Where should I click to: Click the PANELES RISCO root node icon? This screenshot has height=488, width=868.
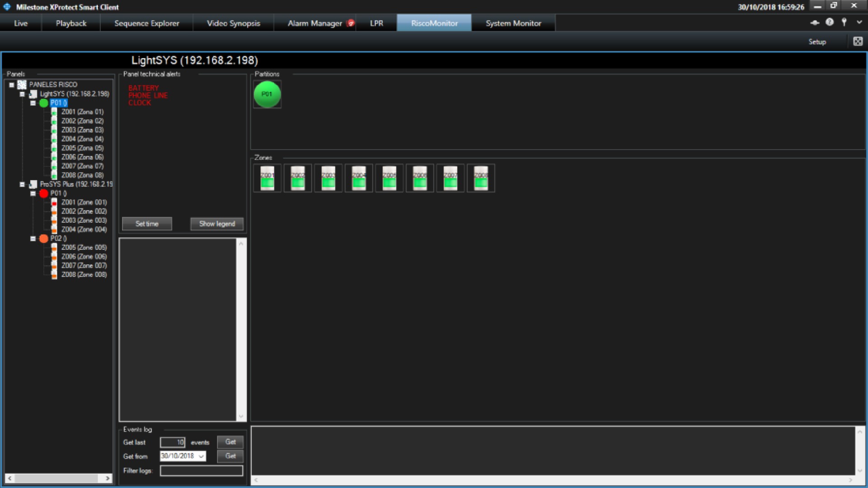click(x=22, y=84)
